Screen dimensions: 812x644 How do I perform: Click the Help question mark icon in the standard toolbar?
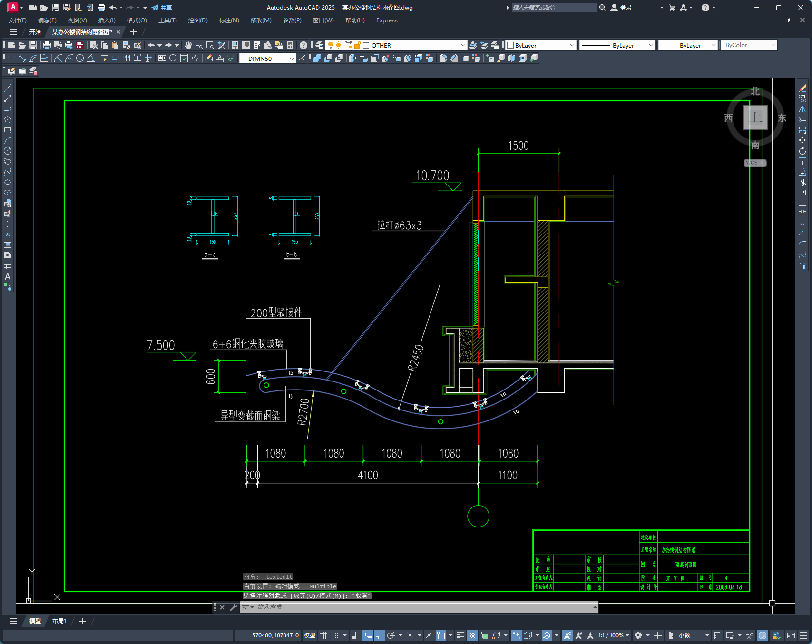click(x=303, y=45)
